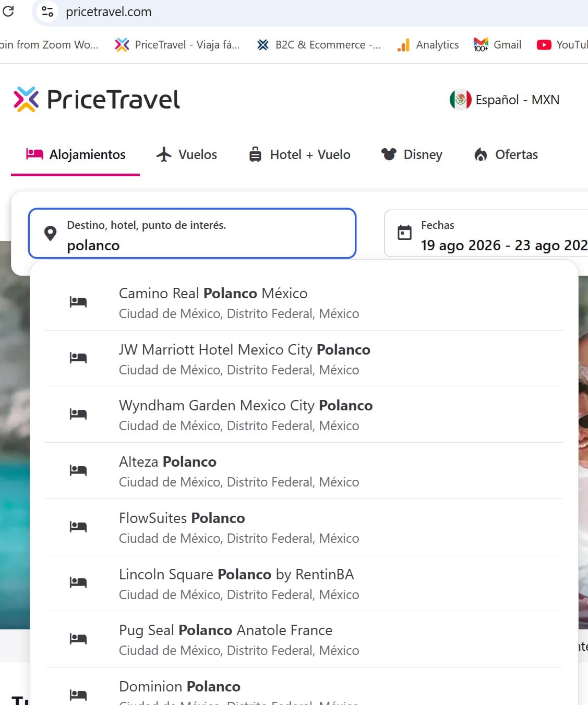This screenshot has width=588, height=705.
Task: Open site information icon beside pricetravel.com
Action: click(x=47, y=11)
